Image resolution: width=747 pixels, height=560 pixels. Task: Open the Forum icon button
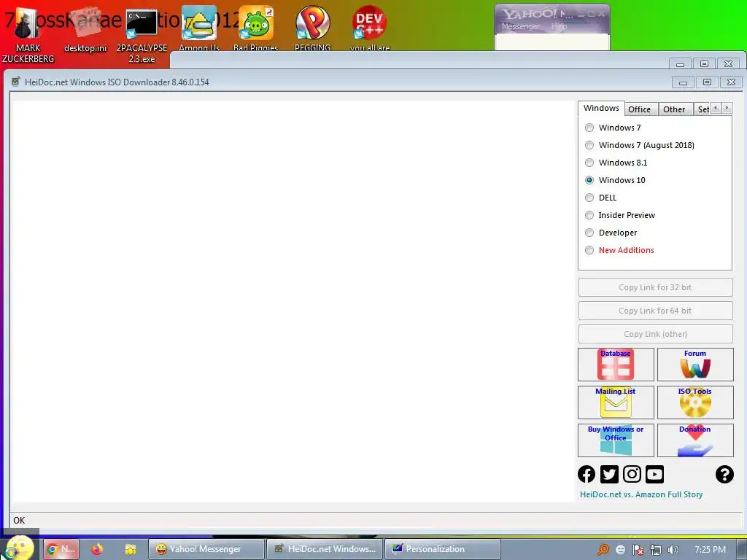point(695,365)
